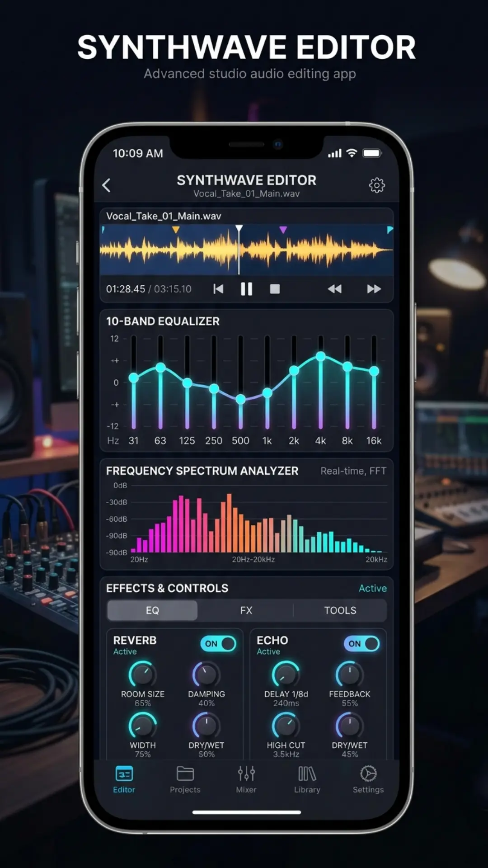Screen dimensions: 488x868
Task: Click the Echo Dry/Wet knob at 45%
Action: pyautogui.click(x=350, y=725)
